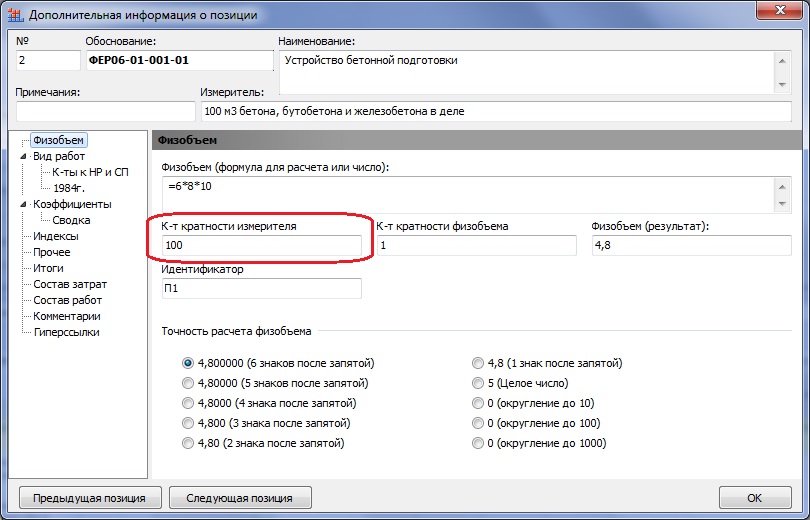Collapse the Коэффициенты tree node
This screenshot has width=810, height=520.
[x=23, y=204]
